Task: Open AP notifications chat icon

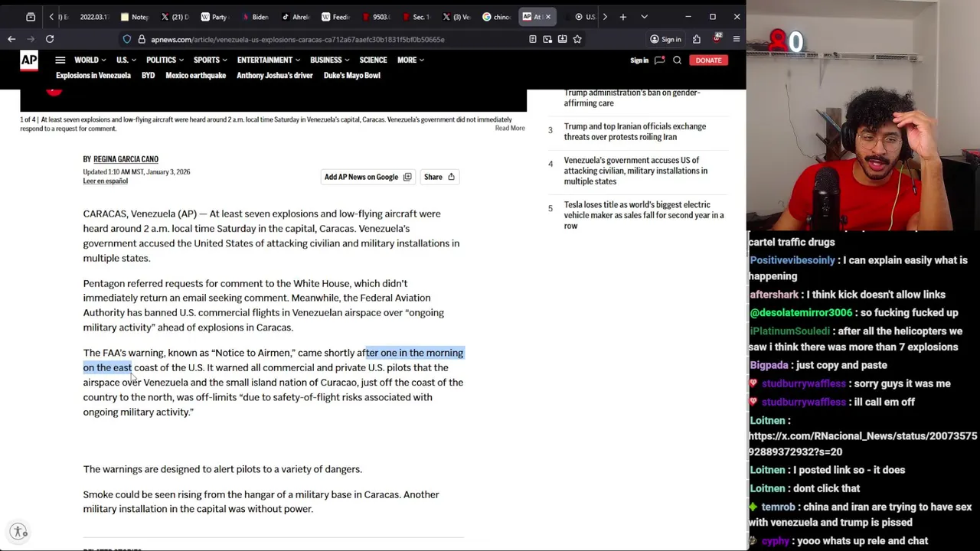Action: tap(659, 60)
